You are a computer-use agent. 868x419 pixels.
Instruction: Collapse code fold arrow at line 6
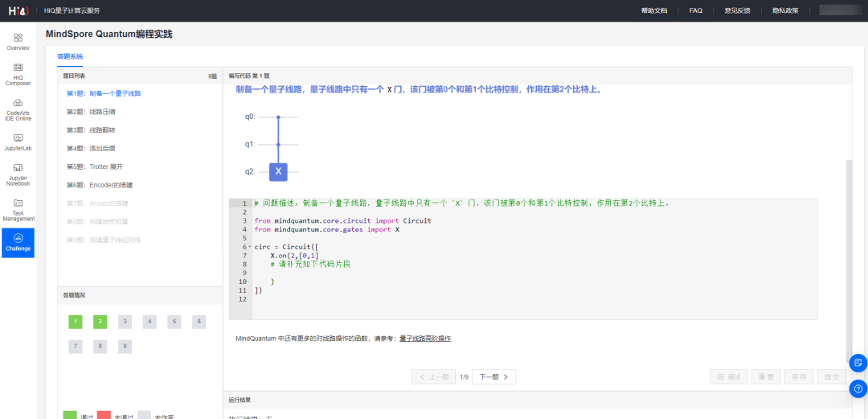point(250,247)
